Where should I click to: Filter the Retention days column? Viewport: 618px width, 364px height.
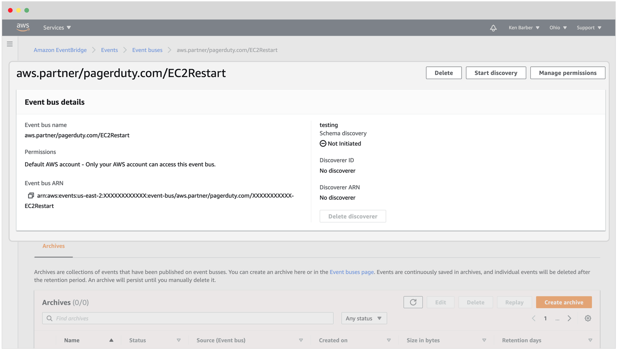coord(591,340)
